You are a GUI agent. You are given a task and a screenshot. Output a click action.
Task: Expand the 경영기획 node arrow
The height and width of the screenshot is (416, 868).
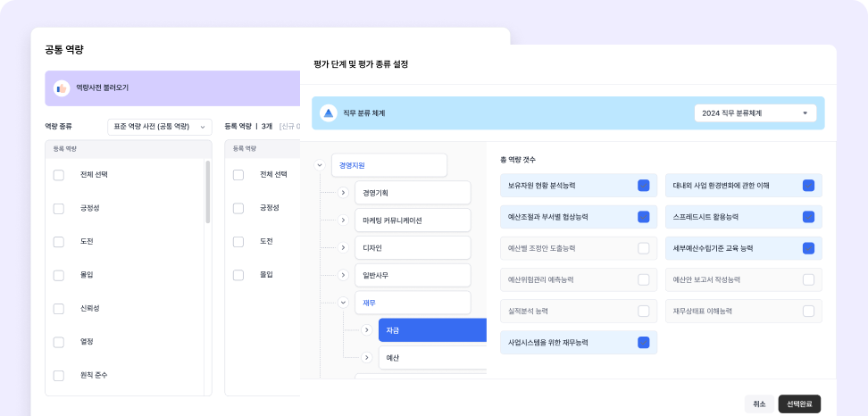pyautogui.click(x=343, y=193)
